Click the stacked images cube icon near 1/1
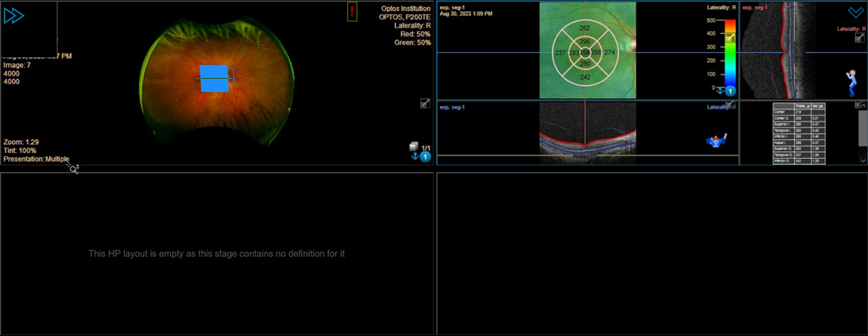 click(413, 148)
